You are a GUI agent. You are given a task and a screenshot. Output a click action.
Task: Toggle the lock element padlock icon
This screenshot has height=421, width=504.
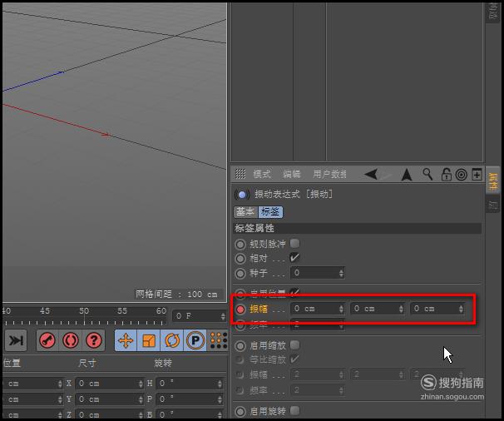pos(446,175)
